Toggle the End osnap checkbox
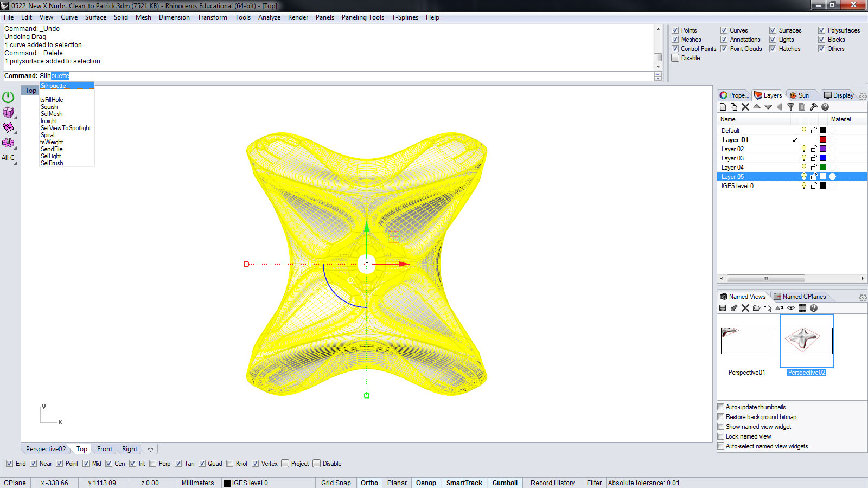Viewport: 868px width, 488px height. pyautogui.click(x=9, y=464)
